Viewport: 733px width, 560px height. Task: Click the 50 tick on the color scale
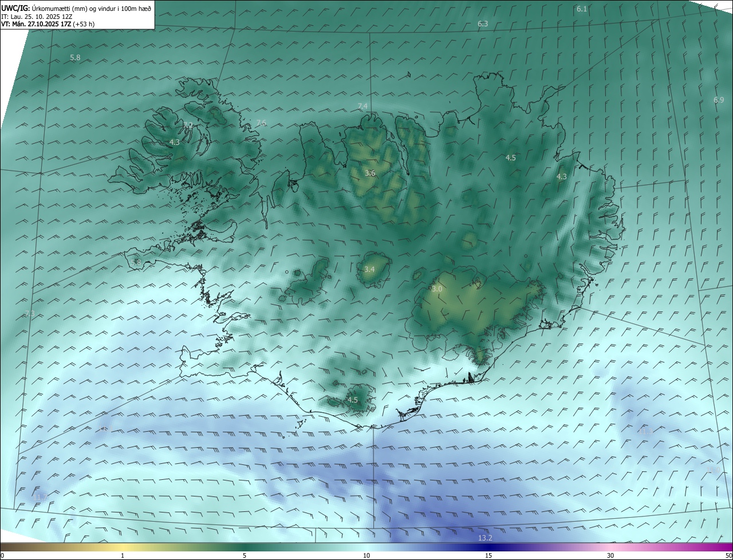tap(728, 555)
